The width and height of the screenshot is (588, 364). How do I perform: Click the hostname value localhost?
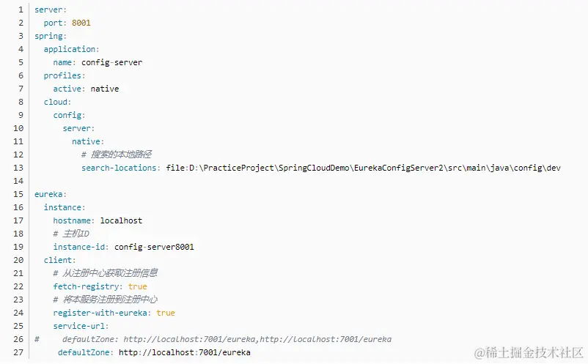click(121, 220)
